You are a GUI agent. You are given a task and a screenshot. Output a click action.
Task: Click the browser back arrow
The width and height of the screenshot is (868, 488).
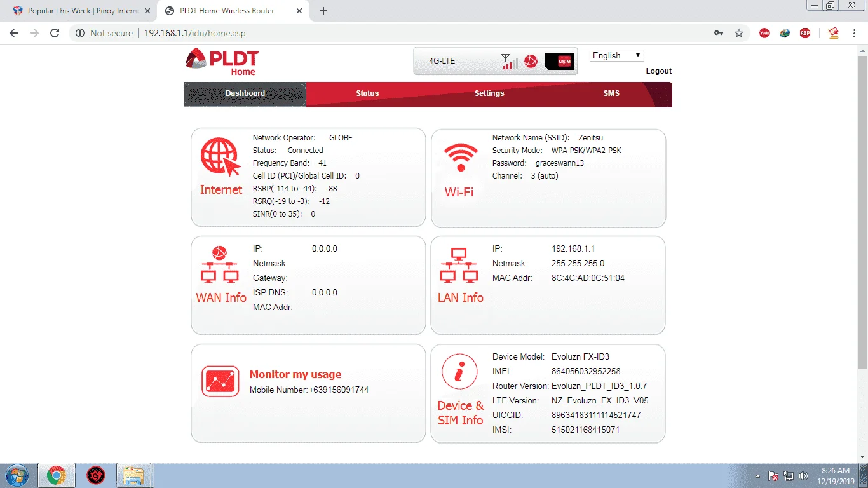point(14,33)
